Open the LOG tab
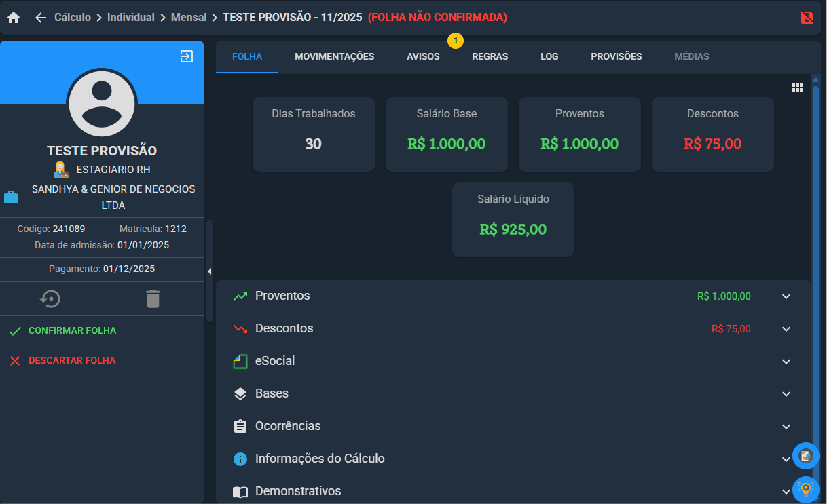 tap(549, 56)
